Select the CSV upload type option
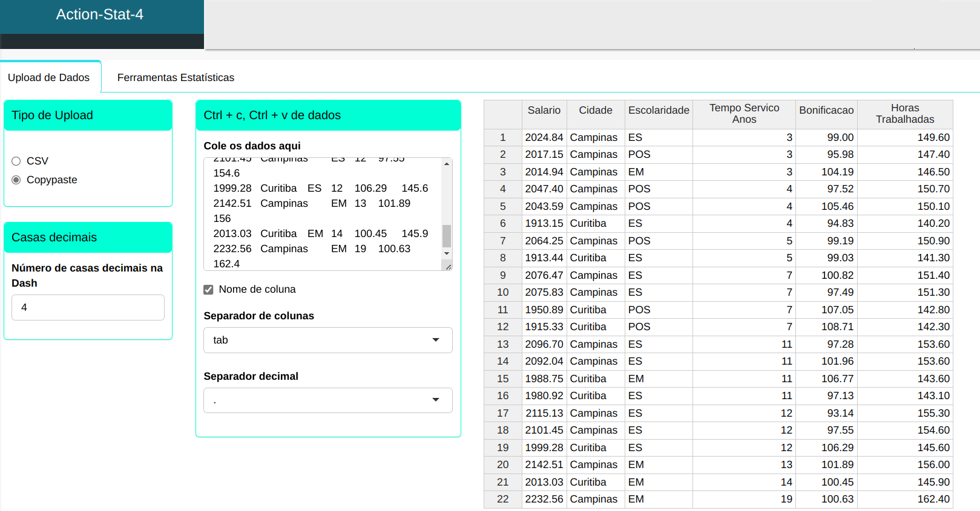The image size is (980, 511). (16, 161)
